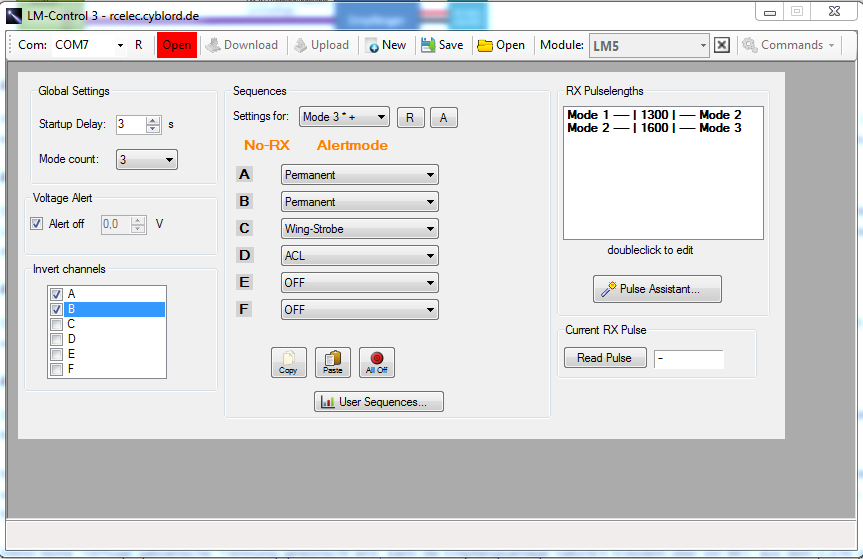
Task: Click the X button beside Module dropdown
Action: click(x=722, y=45)
